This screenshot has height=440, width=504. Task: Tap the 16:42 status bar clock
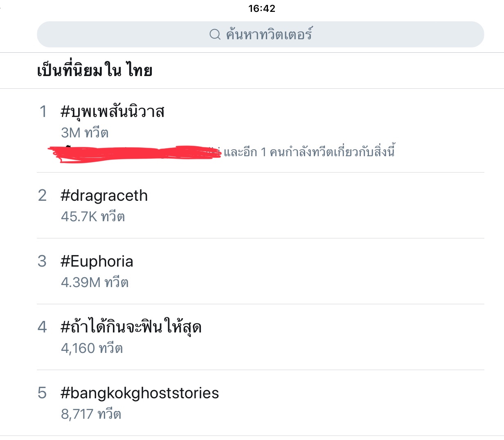click(x=262, y=8)
